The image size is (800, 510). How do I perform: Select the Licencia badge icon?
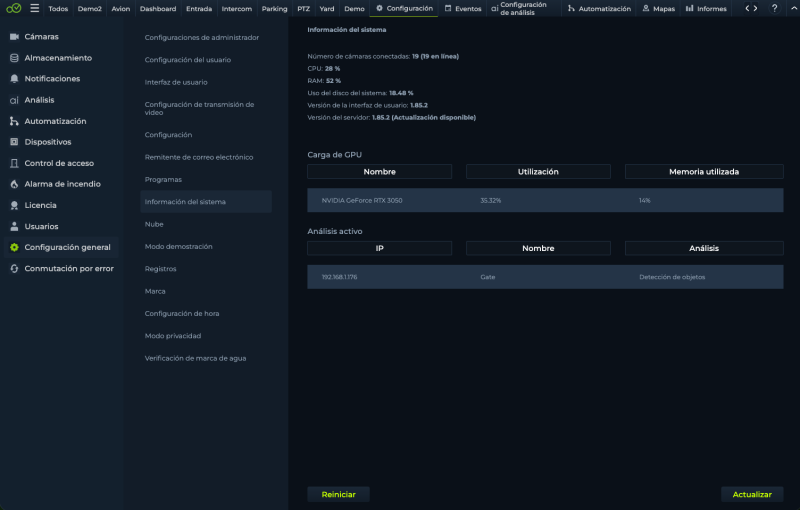pos(14,206)
